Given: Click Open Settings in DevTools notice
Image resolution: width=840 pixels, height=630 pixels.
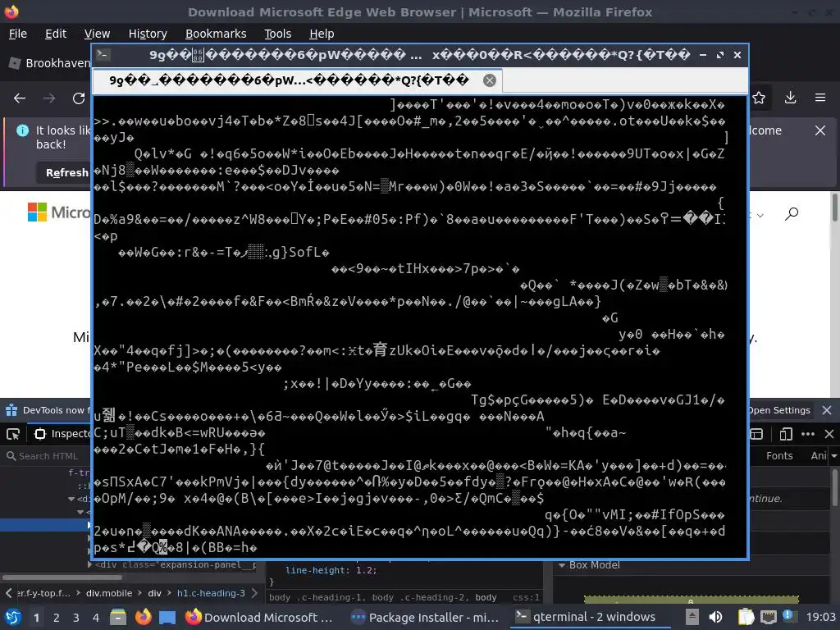Looking at the screenshot, I should coord(779,410).
